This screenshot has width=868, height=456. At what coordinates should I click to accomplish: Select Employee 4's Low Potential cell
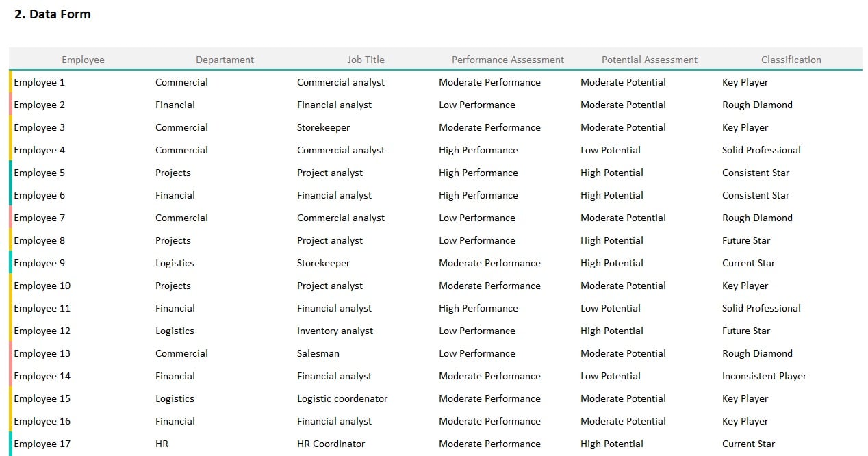tap(610, 150)
